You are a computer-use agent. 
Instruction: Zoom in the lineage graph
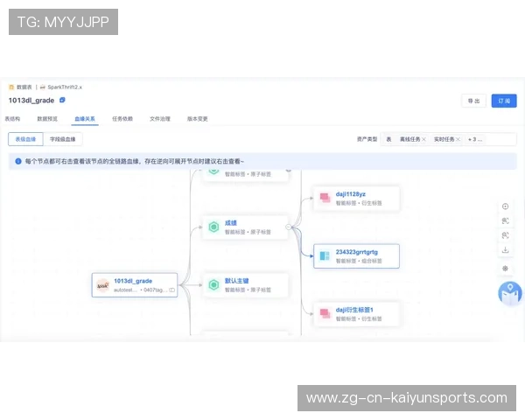coord(505,206)
